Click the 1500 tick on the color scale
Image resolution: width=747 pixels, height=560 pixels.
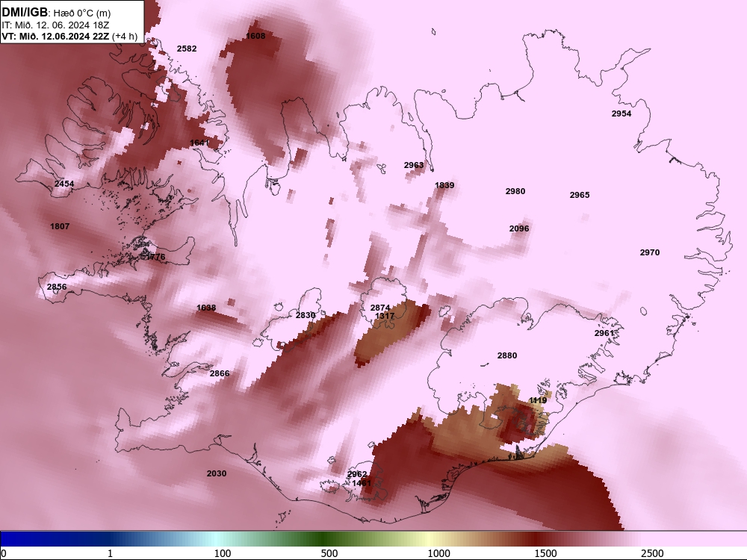click(545, 553)
